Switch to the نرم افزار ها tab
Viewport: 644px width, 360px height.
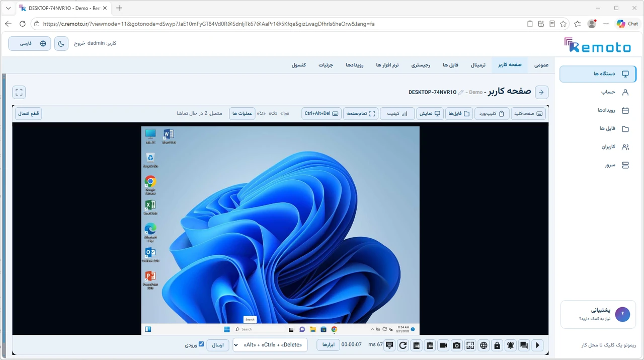coord(387,65)
